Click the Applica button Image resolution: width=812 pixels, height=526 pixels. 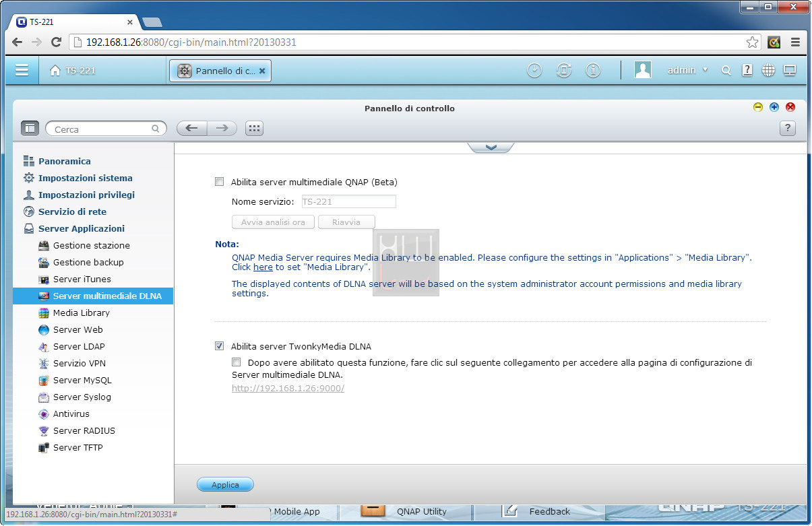pyautogui.click(x=225, y=485)
